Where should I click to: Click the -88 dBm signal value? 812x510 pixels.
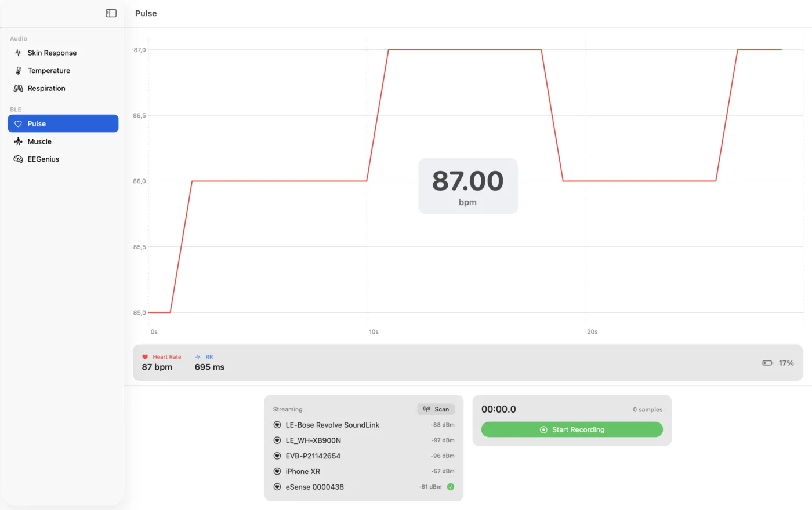pyautogui.click(x=443, y=425)
